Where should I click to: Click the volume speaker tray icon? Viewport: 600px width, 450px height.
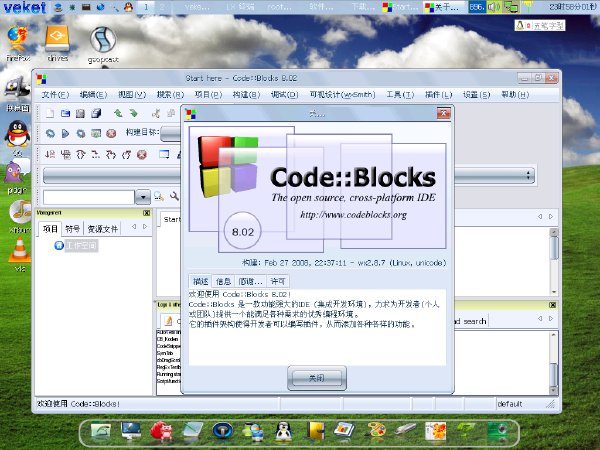click(x=494, y=7)
